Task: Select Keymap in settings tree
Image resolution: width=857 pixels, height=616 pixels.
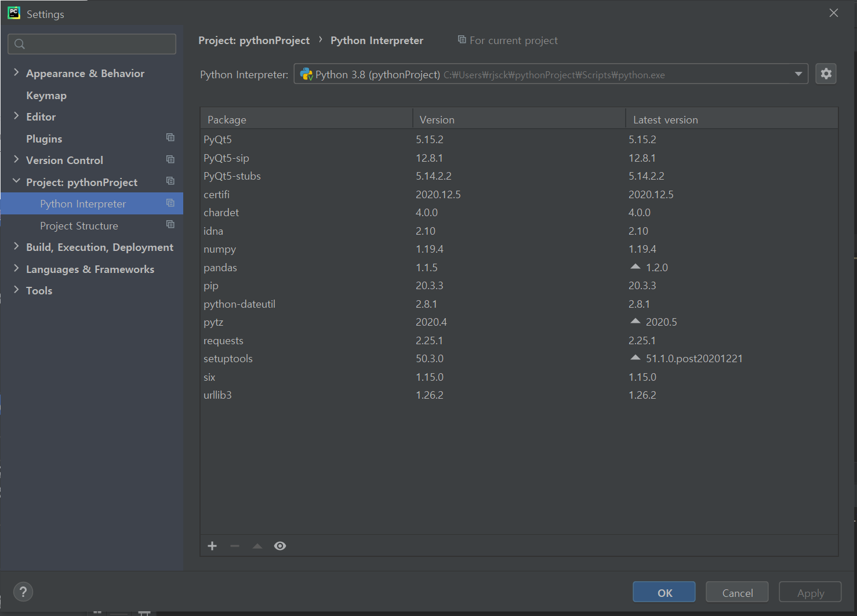Action: pyautogui.click(x=46, y=96)
